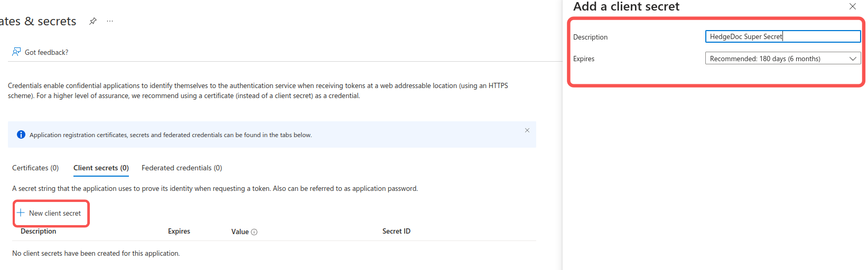
Task: Open the Got feedback? link
Action: point(46,52)
